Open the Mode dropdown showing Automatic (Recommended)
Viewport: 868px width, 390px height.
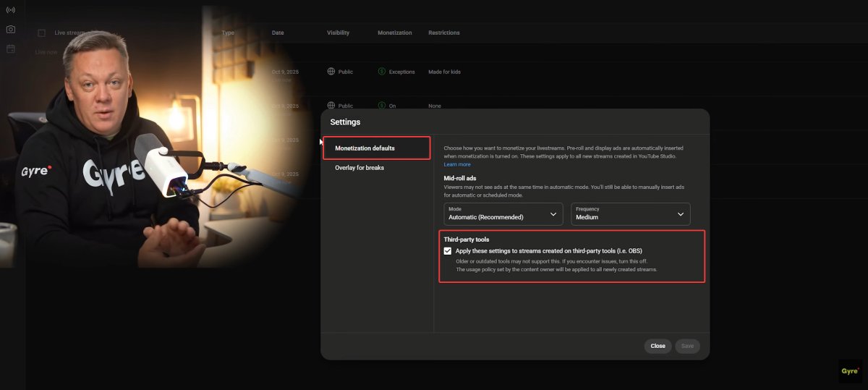point(504,213)
